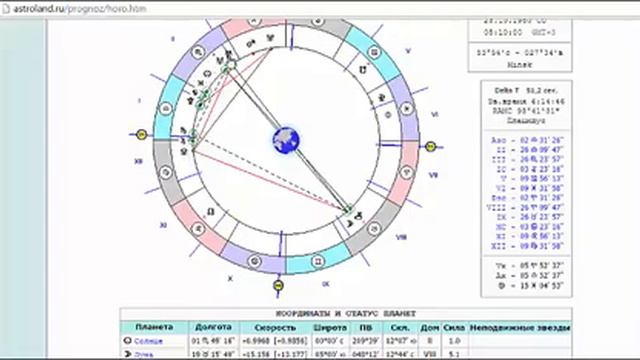This screenshot has width=640, height=360.
Task: Click the house label VIII outside the wheel
Action: click(401, 237)
